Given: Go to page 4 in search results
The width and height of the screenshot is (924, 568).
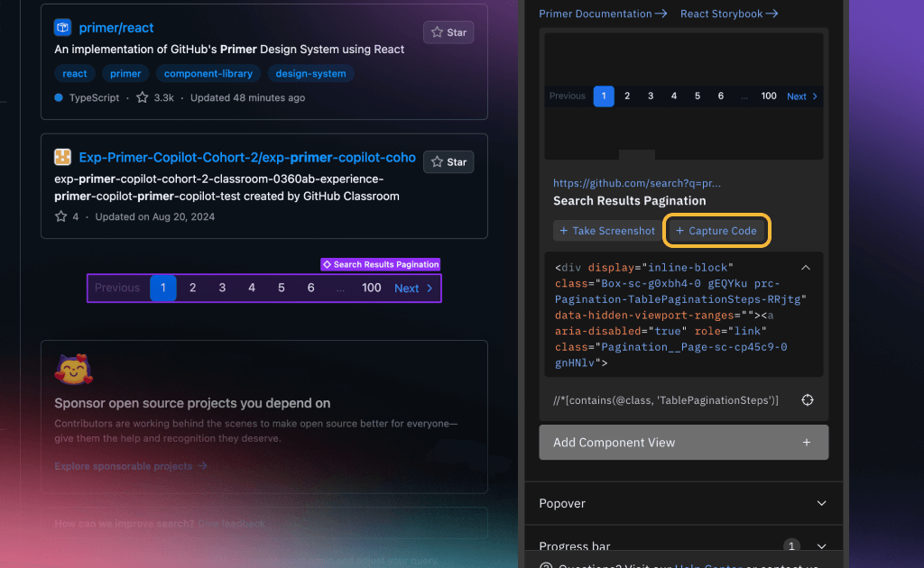Looking at the screenshot, I should 252,288.
